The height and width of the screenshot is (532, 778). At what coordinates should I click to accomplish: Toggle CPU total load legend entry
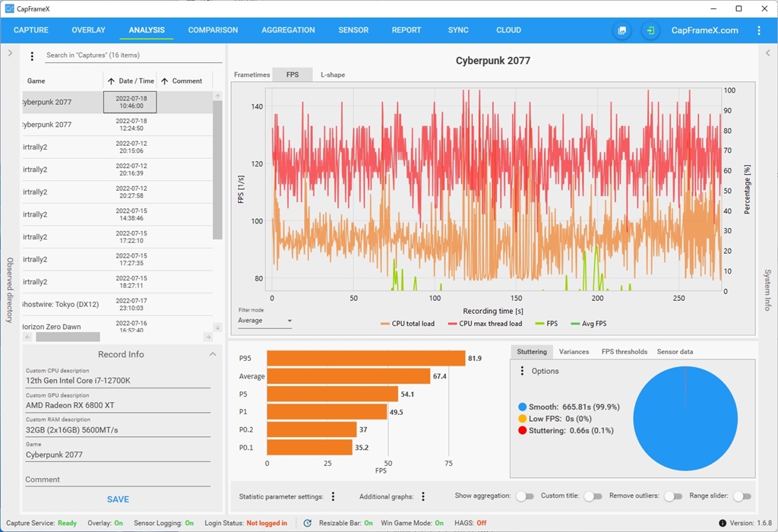coord(407,324)
